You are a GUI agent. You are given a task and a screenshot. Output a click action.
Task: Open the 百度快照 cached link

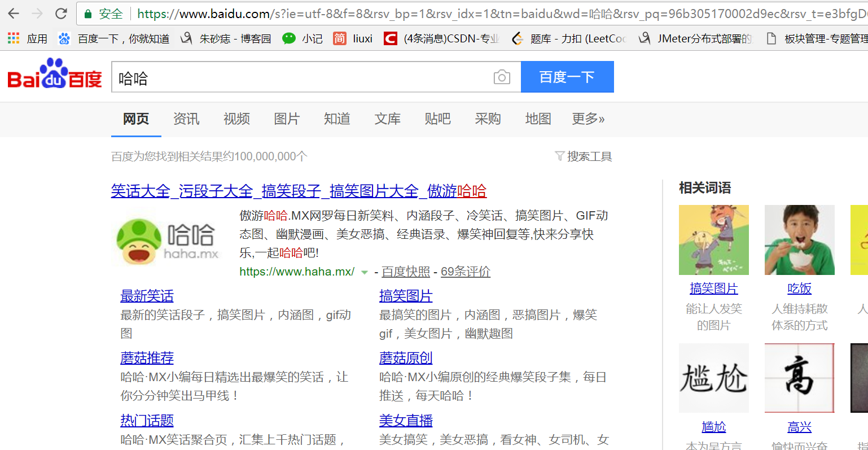point(406,272)
